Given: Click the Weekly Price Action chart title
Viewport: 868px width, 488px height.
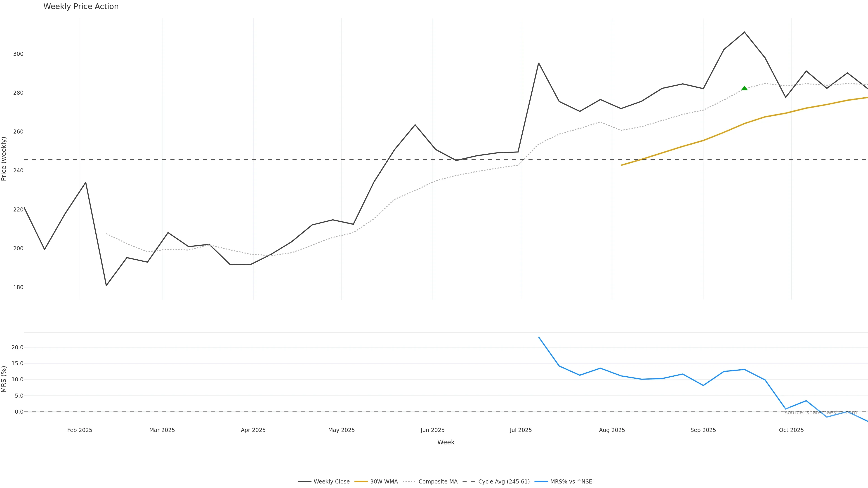Looking at the screenshot, I should click(81, 6).
